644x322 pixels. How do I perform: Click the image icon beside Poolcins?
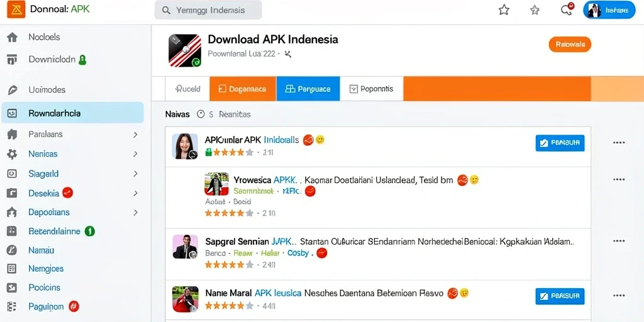tap(13, 287)
